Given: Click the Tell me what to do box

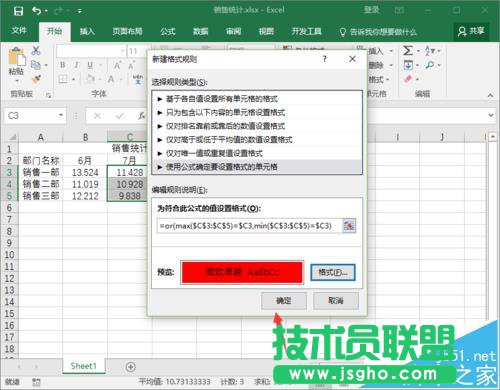Looking at the screenshot, I should point(379,32).
